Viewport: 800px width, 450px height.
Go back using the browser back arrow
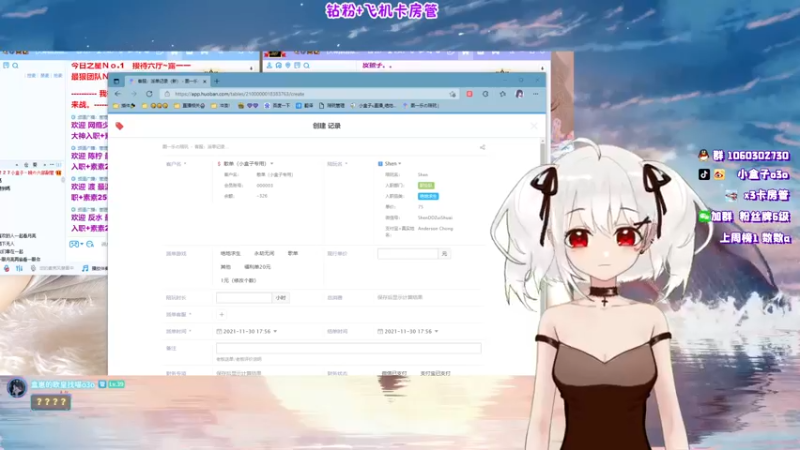click(118, 94)
